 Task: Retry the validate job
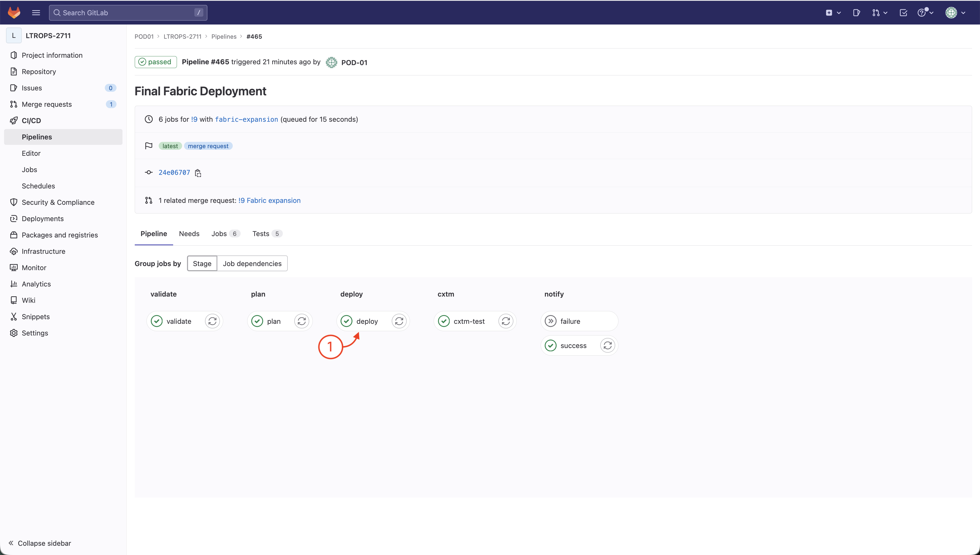(212, 321)
